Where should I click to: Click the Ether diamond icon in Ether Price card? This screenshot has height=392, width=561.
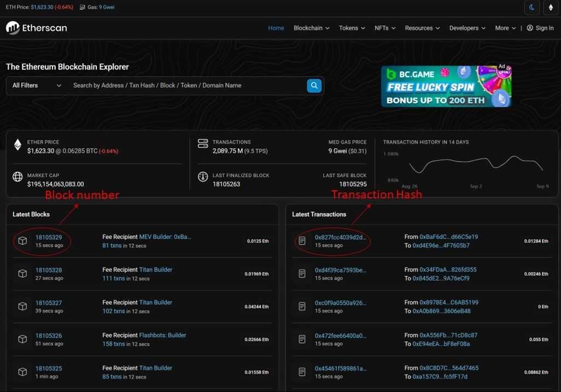[17, 144]
